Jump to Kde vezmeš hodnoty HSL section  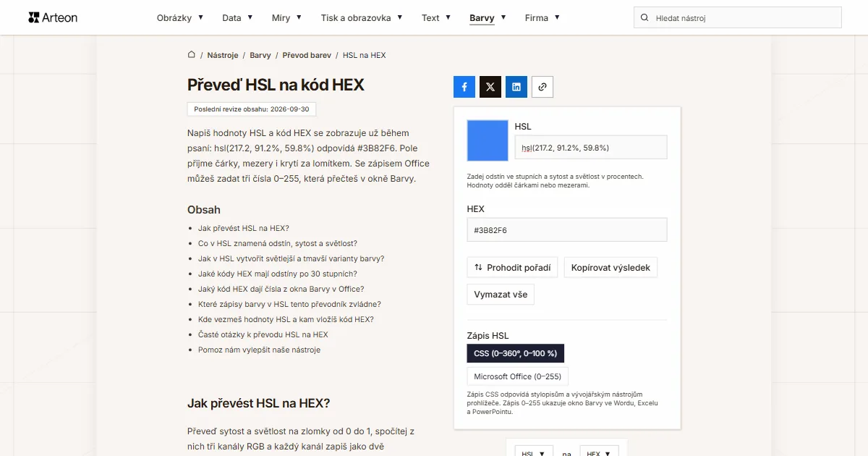(286, 319)
